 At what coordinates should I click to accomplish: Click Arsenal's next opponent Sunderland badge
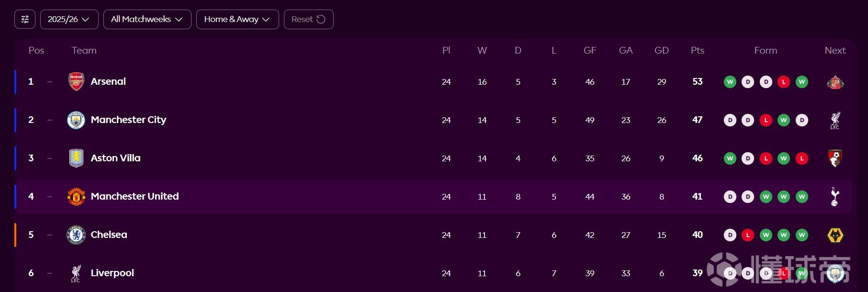click(835, 82)
